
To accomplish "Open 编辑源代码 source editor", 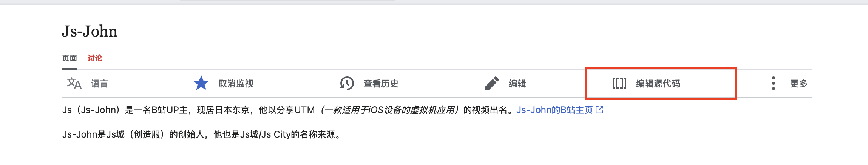I will (x=658, y=84).
